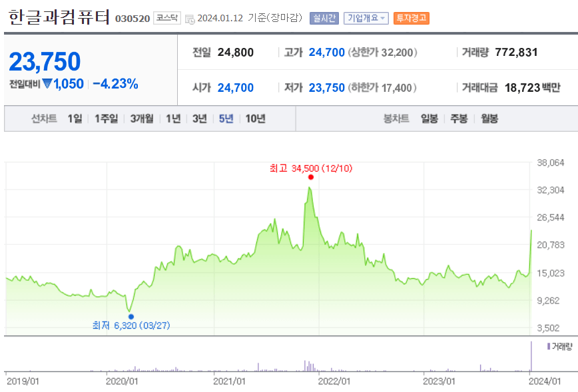Select the 1주일 line chart period
Viewport: 578px width, 392px height.
pos(106,118)
